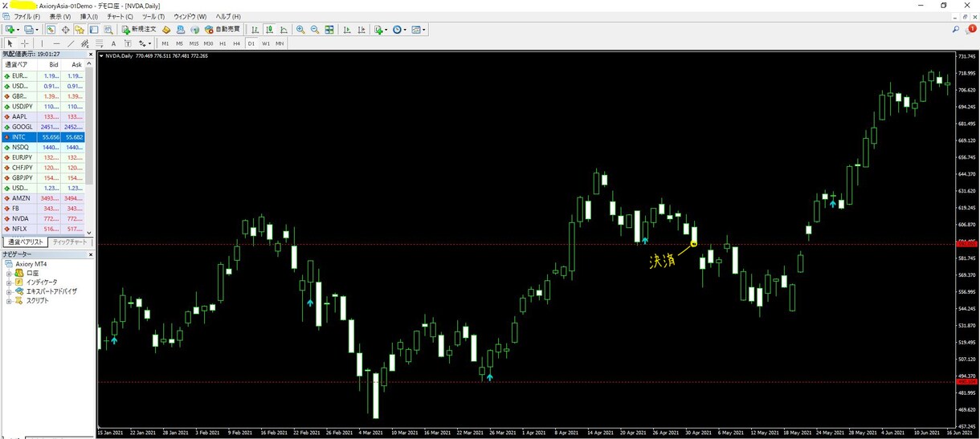Viewport: 980px width, 439px height.
Task: Switch to the H4 timeframe
Action: [x=236, y=43]
